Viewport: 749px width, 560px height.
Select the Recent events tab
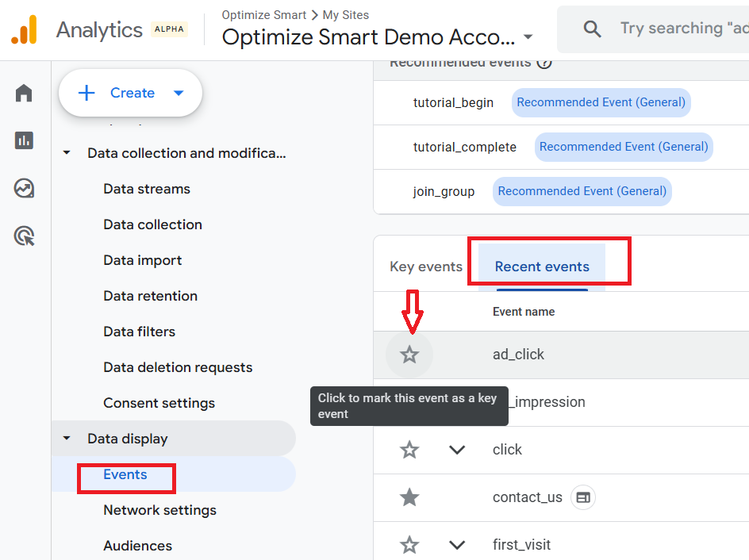[x=542, y=267]
